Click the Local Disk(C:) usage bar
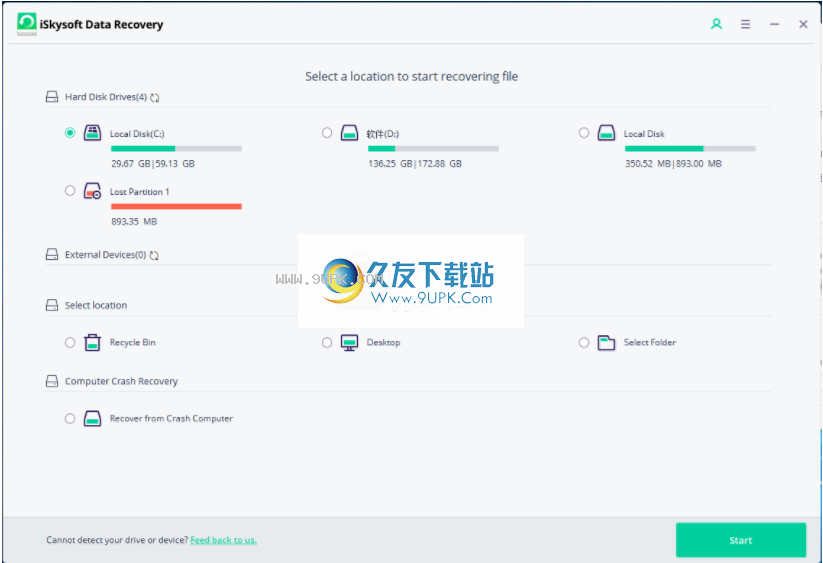Image resolution: width=823 pixels, height=563 pixels. 176,148
